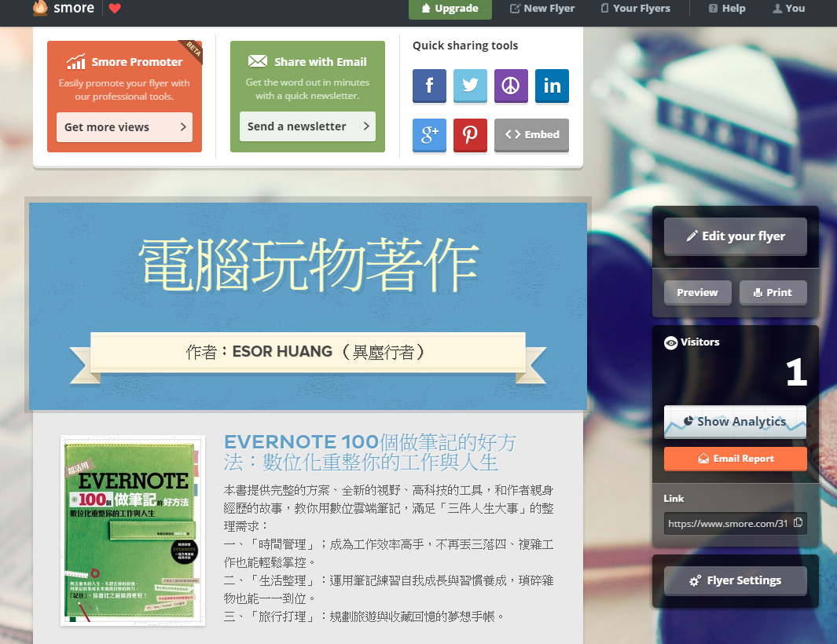Open flyer Preview
The image size is (837, 644).
tap(697, 292)
